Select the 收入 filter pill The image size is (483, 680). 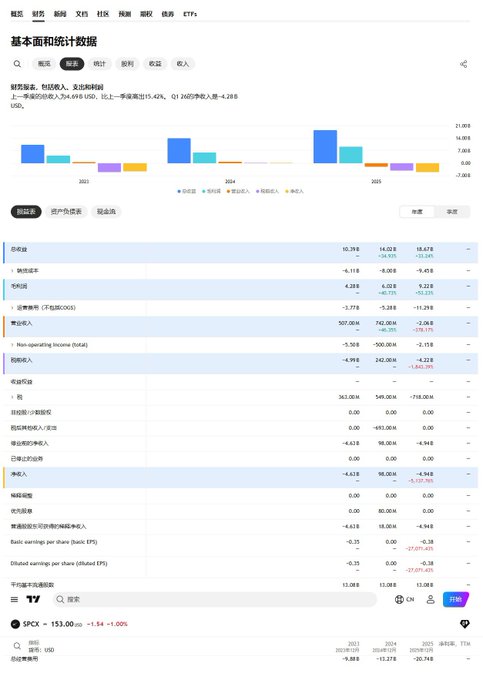[x=183, y=64]
